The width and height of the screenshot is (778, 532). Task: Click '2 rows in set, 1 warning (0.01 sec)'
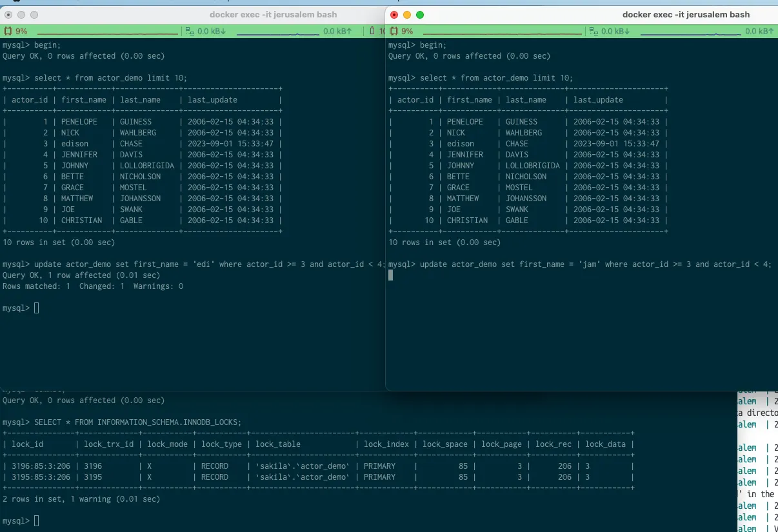click(x=81, y=499)
